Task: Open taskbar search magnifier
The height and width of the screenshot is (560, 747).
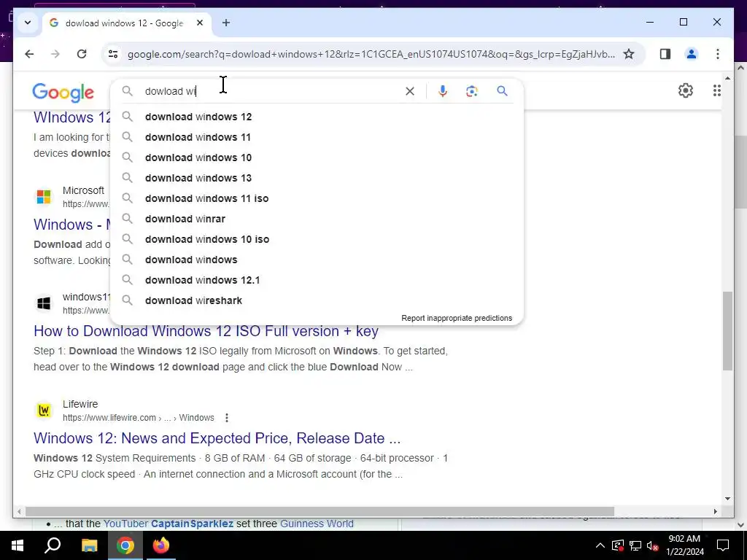Action: 53,545
